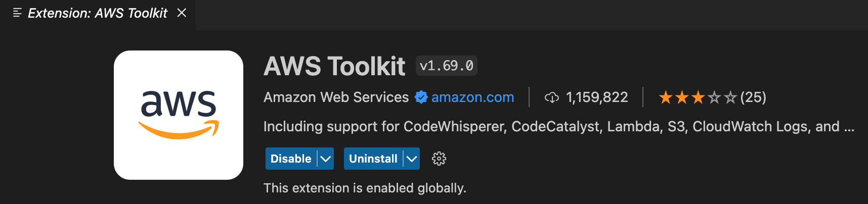This screenshot has height=204, width=868.
Task: Click the fifth empty rating star
Action: point(730,97)
